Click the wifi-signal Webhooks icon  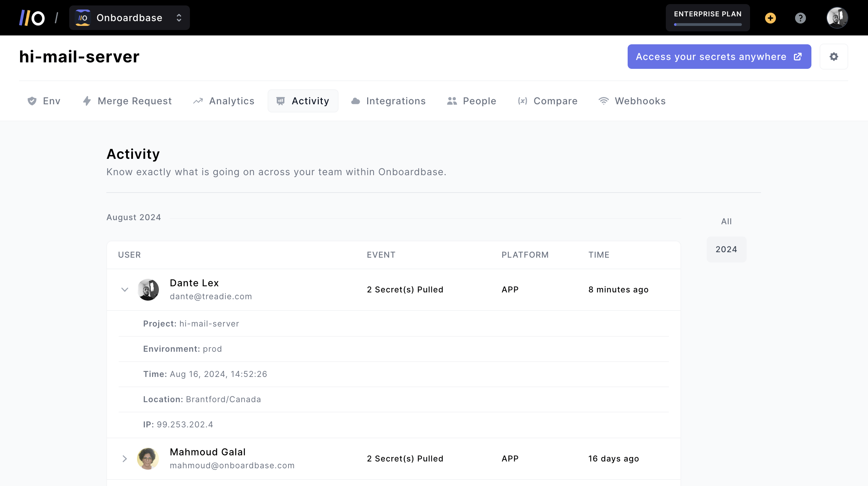[604, 101]
